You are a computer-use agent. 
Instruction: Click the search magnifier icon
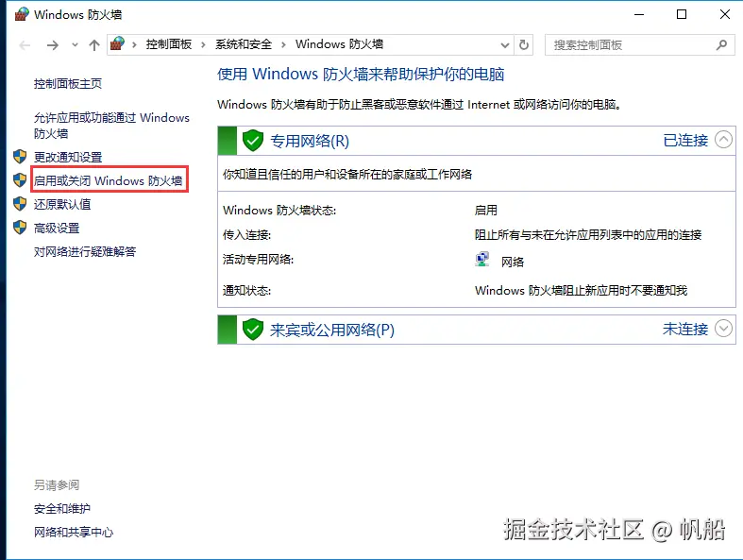(721, 45)
